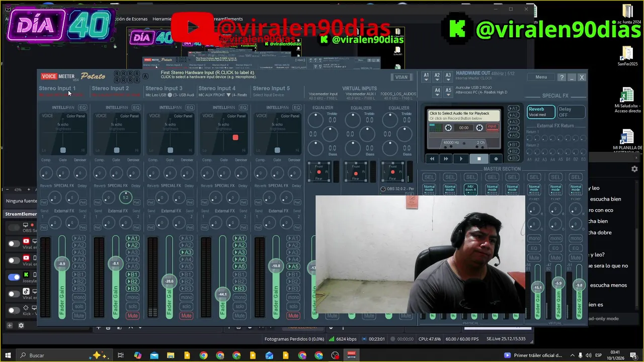
Task: Click the cassette red input indicator
Action: point(492,128)
